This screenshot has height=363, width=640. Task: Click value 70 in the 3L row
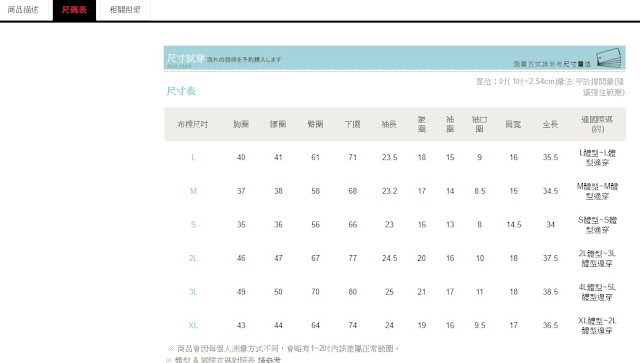315,292
